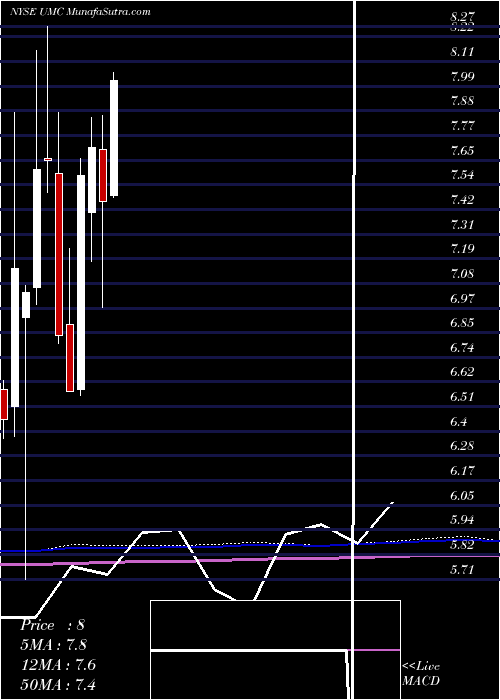Screen dimensions: 500x700
Task: Click the 7.08 price axis label
Action: tap(462, 274)
